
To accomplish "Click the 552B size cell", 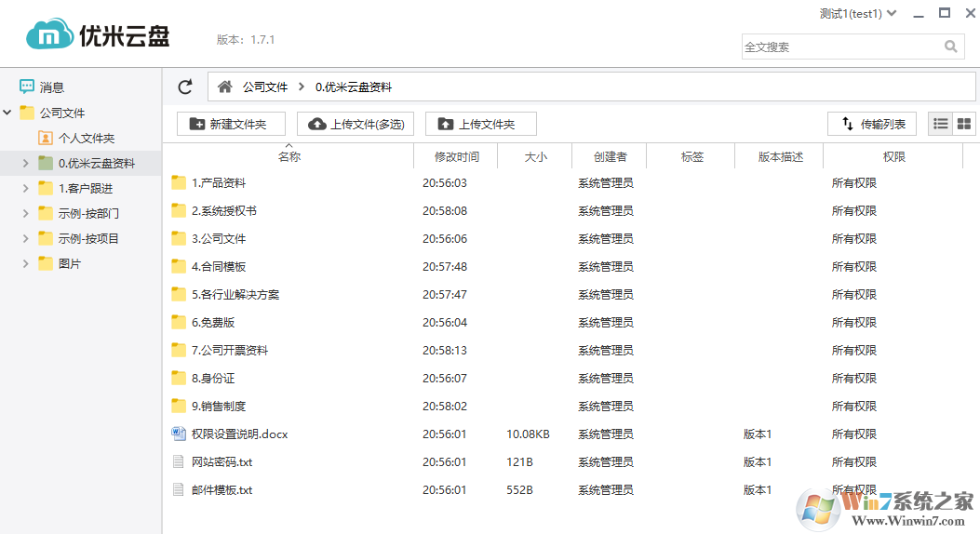I will (519, 489).
